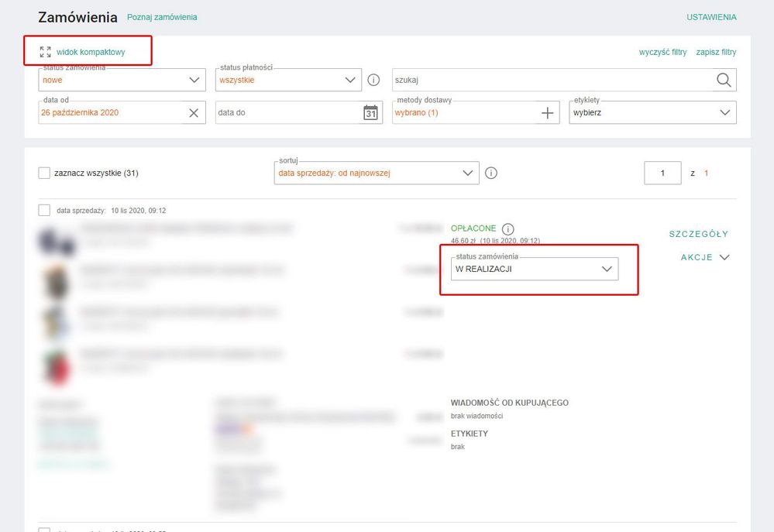Open calendar icon in 'data do' field

[x=370, y=112]
